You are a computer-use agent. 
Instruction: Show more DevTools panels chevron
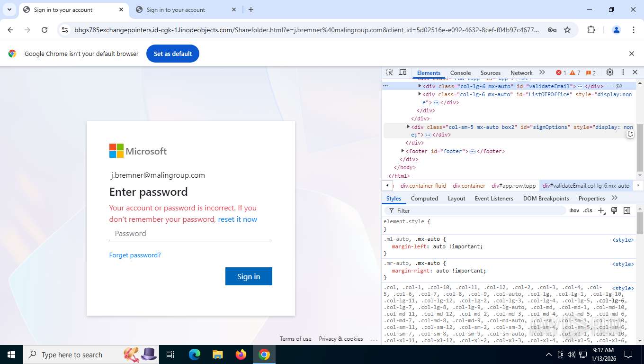pos(542,73)
